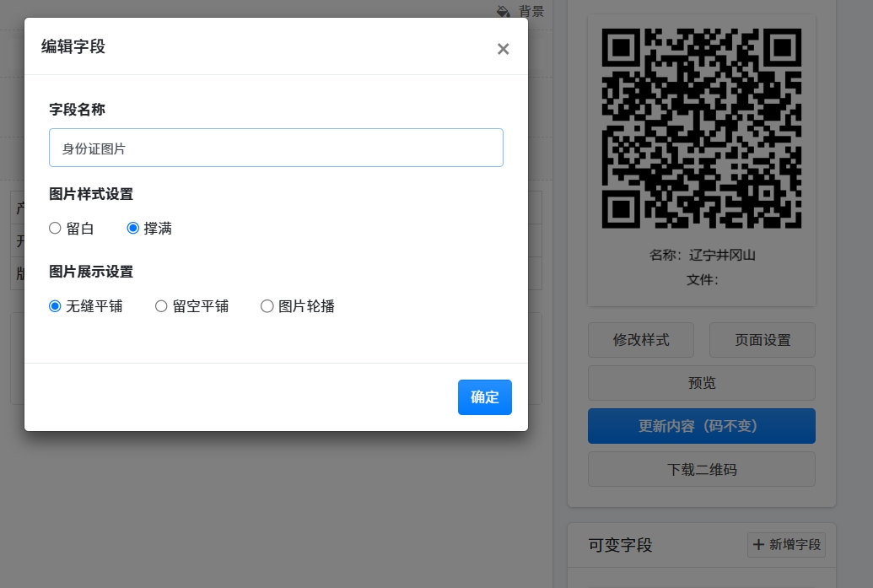Click the QR code image
Screen dimensions: 873x588
point(701,128)
